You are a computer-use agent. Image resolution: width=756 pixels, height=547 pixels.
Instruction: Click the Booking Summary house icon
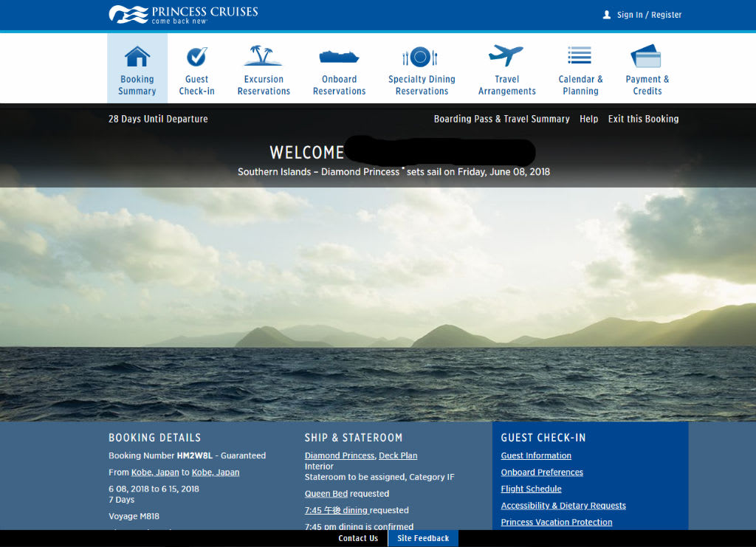coord(137,56)
